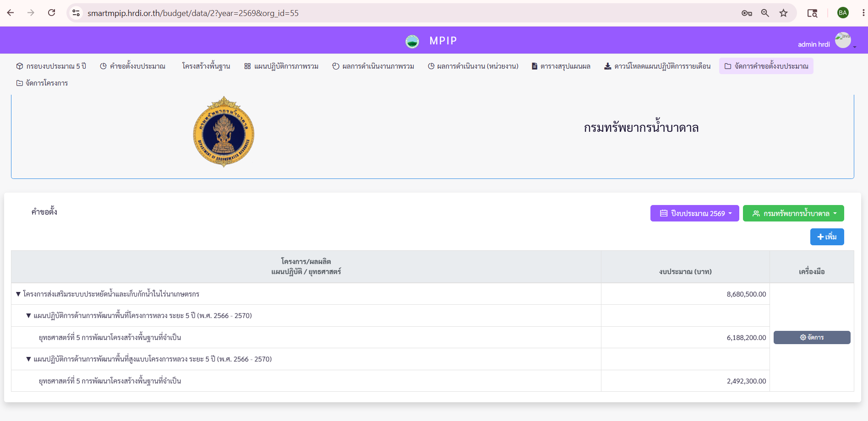This screenshot has height=421, width=868.
Task: Open the browser zoom magnifier icon
Action: [x=765, y=13]
